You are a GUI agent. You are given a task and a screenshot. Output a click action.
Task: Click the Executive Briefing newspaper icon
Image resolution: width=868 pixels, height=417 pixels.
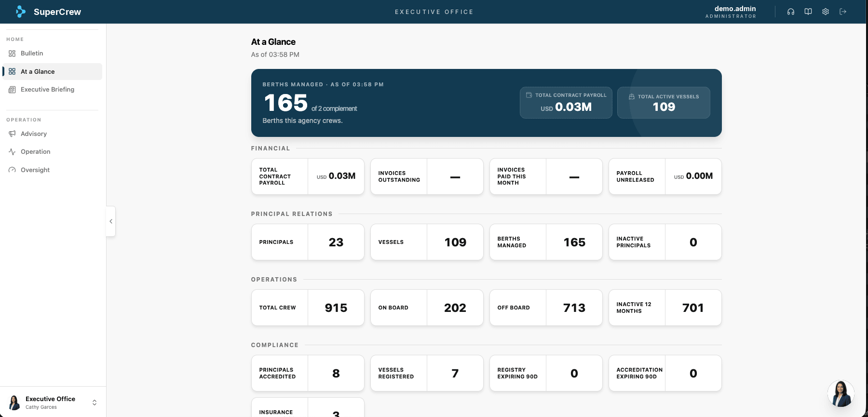[12, 90]
